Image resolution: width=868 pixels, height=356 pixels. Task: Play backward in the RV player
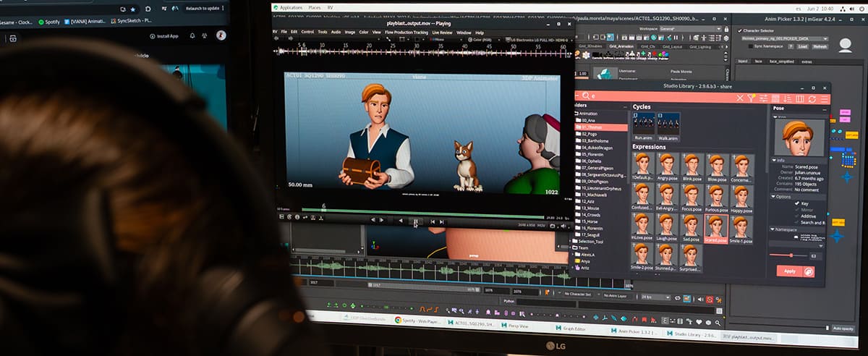401,221
